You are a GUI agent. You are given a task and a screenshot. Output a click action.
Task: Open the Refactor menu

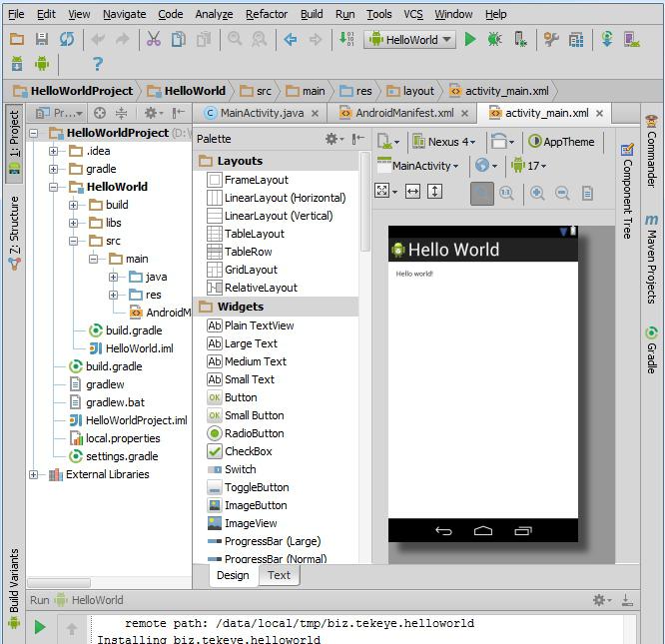[x=267, y=14]
